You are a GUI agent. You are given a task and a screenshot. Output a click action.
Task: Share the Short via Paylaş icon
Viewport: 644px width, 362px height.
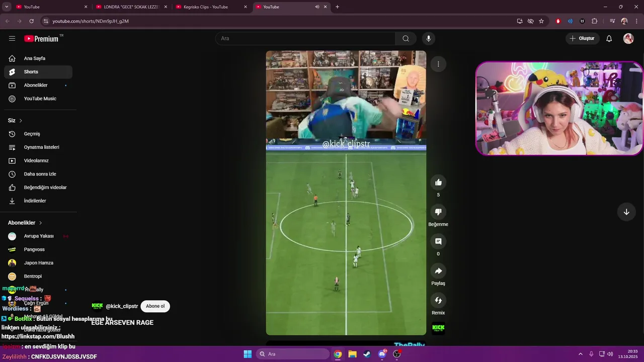pyautogui.click(x=438, y=271)
